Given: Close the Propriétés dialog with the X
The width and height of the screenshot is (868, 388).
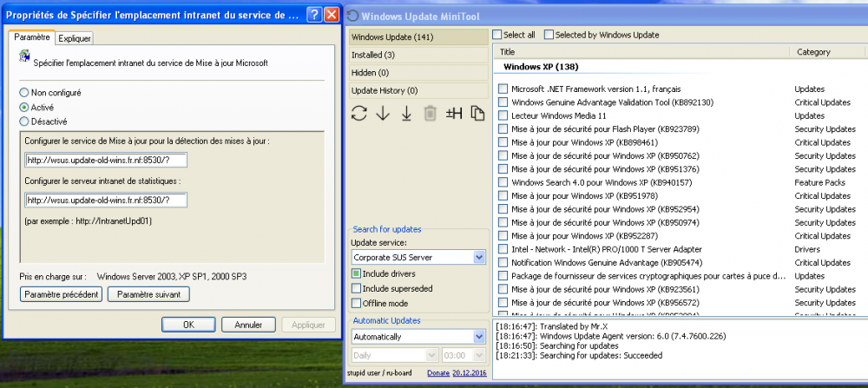Looking at the screenshot, I should [x=331, y=15].
